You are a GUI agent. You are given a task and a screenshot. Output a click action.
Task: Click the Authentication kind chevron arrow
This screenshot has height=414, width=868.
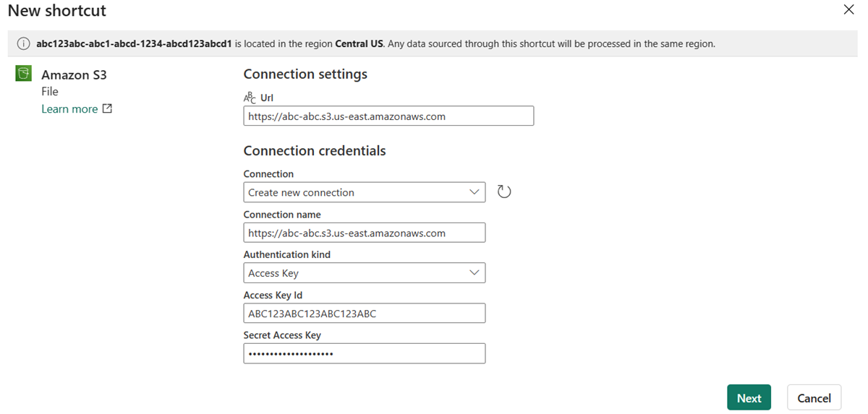(475, 273)
